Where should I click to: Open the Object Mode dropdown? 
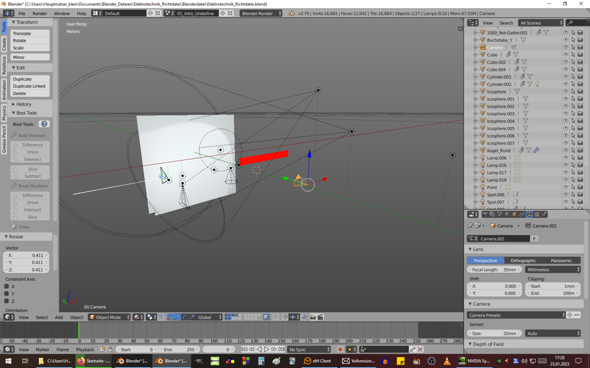[109, 317]
